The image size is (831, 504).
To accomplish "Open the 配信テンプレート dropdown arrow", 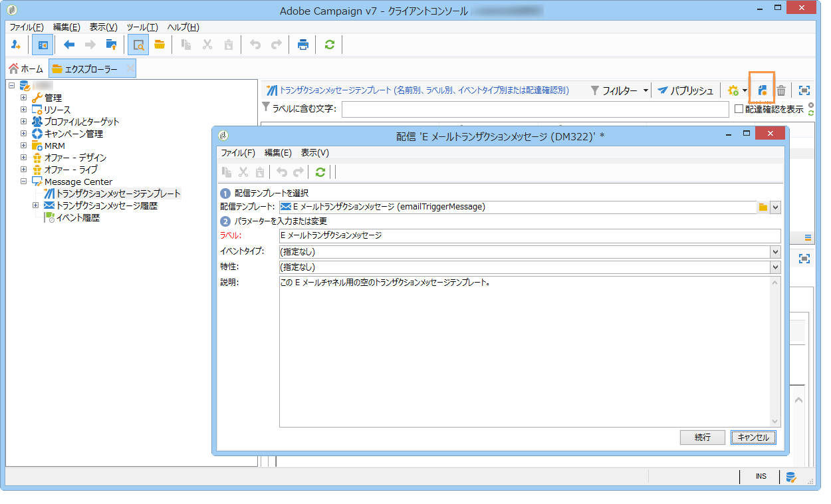I will coord(775,207).
